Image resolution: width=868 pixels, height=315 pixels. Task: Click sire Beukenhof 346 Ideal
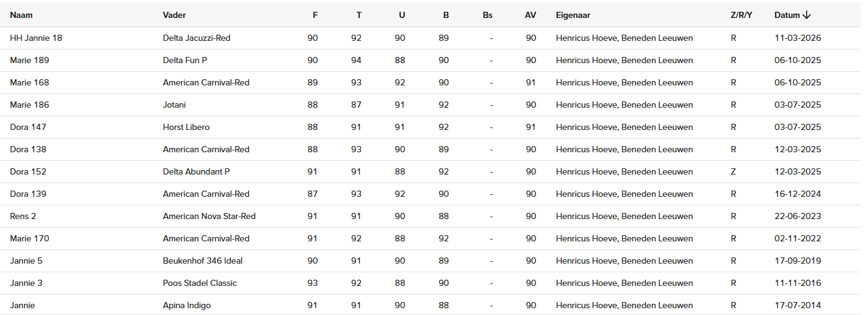coord(202,261)
